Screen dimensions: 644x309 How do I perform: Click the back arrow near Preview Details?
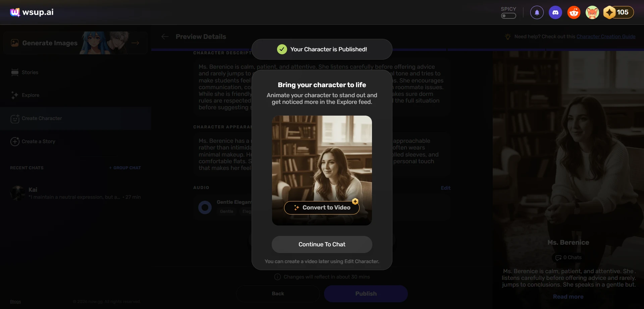(165, 37)
